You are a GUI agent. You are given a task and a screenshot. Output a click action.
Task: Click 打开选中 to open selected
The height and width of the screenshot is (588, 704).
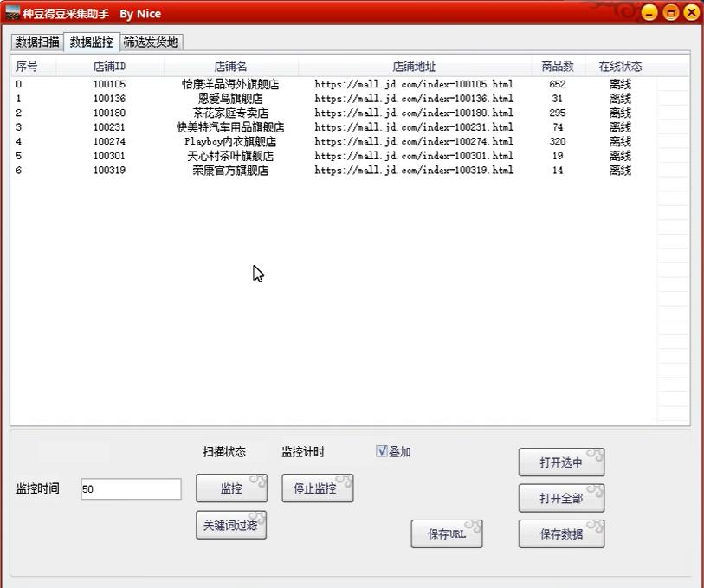click(x=561, y=462)
